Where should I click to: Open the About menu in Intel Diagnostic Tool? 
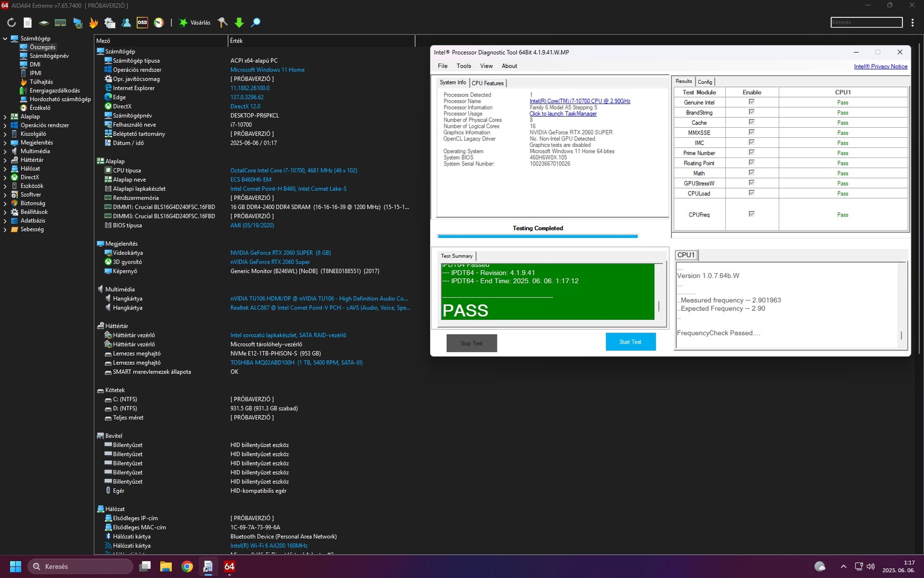(x=509, y=66)
